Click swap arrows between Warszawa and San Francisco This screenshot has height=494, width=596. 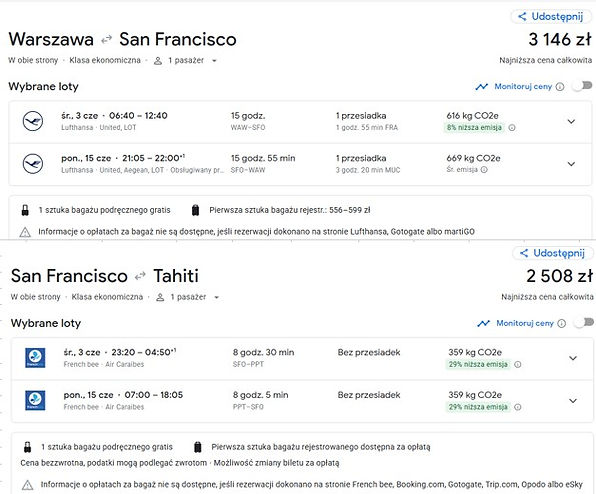106,39
